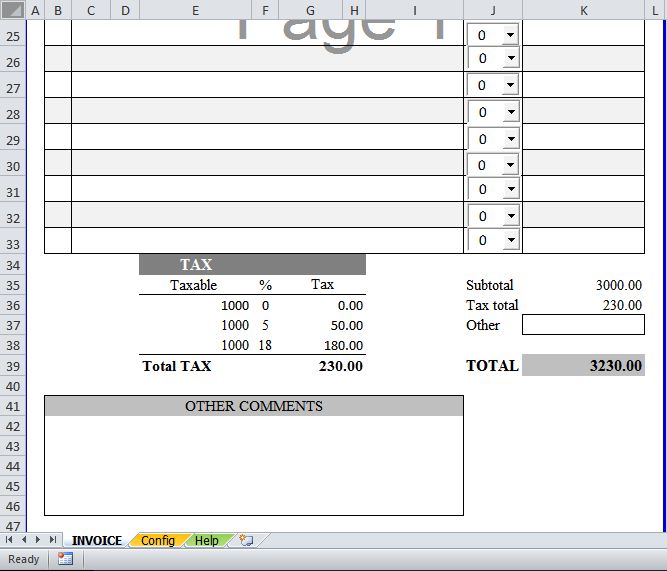Click the select-all corner box
This screenshot has height=571, width=667.
12,10
